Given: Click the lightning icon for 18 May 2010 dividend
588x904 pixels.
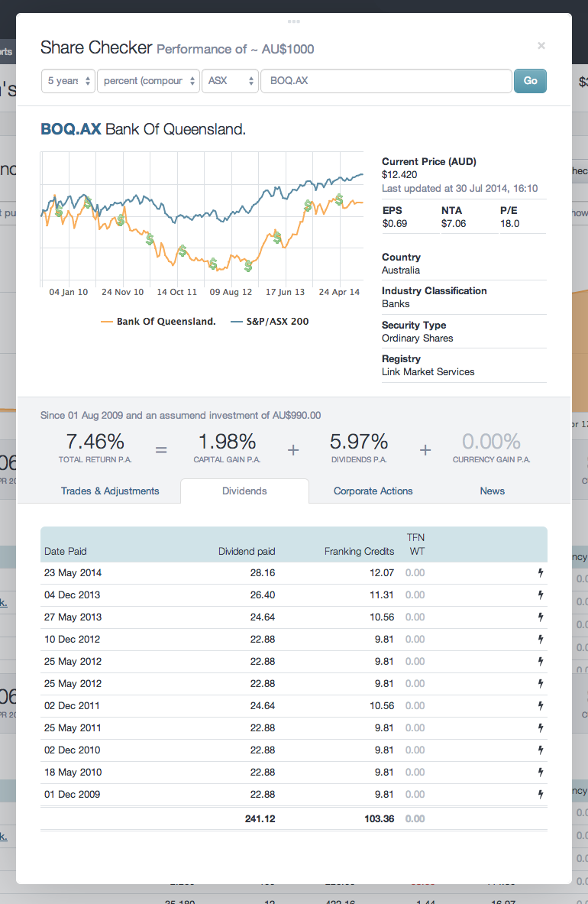Looking at the screenshot, I should [x=541, y=772].
